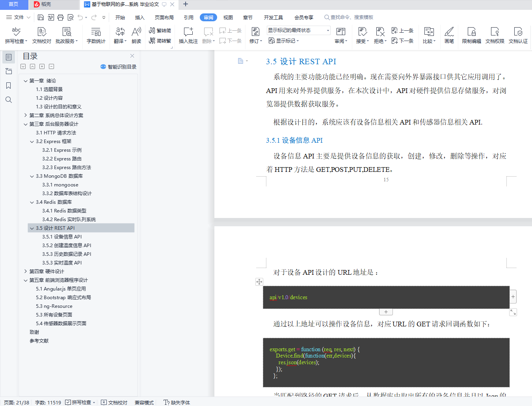Expand the 第二章 系统总体设计方案 node

pos(26,115)
